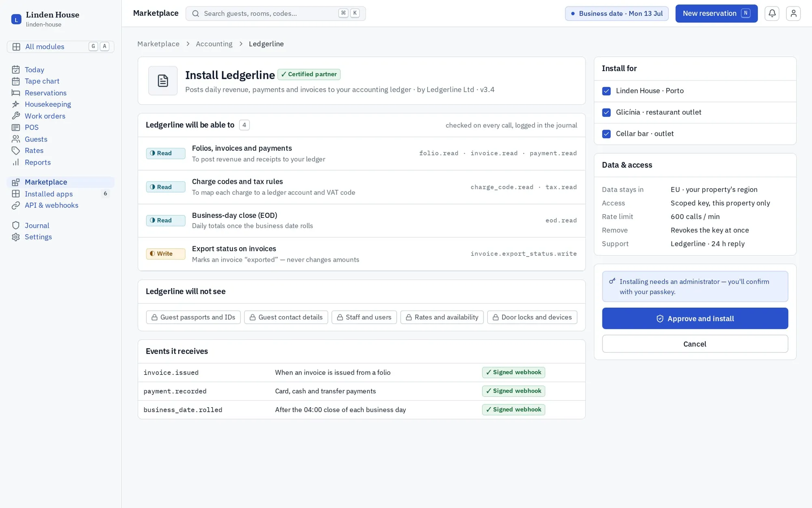Click the eod.read scope text
Screen dimensions: 812x508
point(561,220)
